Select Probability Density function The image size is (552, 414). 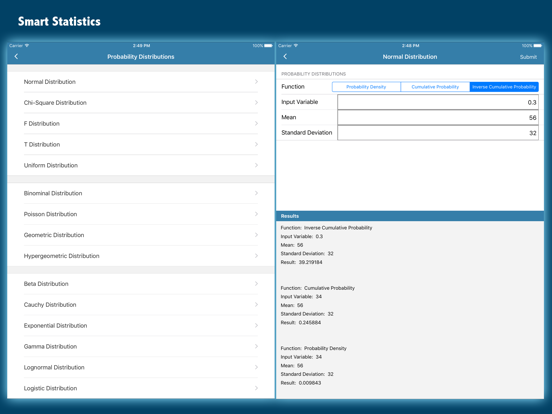point(366,87)
